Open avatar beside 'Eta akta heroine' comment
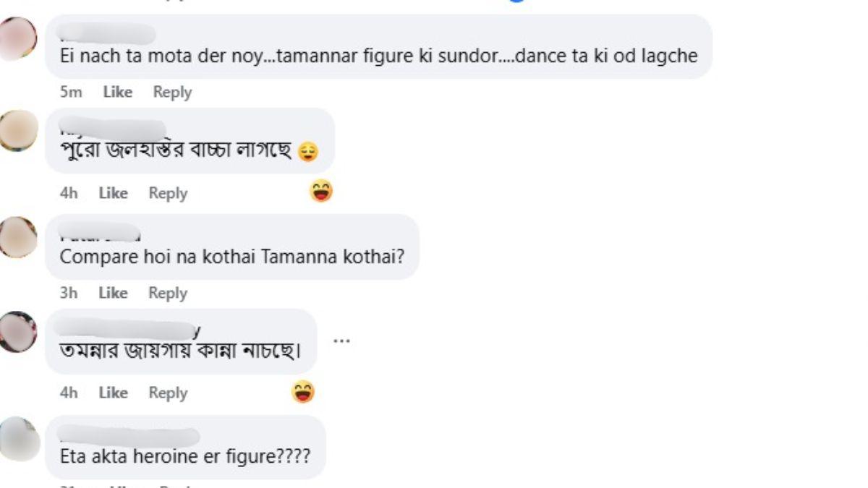 17,438
